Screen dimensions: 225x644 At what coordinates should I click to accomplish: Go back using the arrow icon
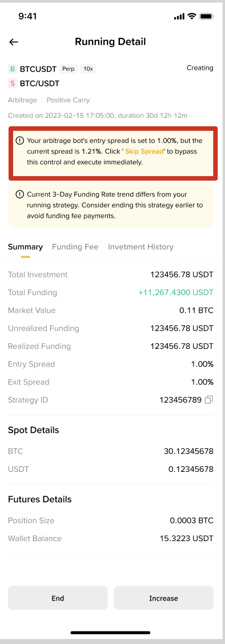coord(14,42)
